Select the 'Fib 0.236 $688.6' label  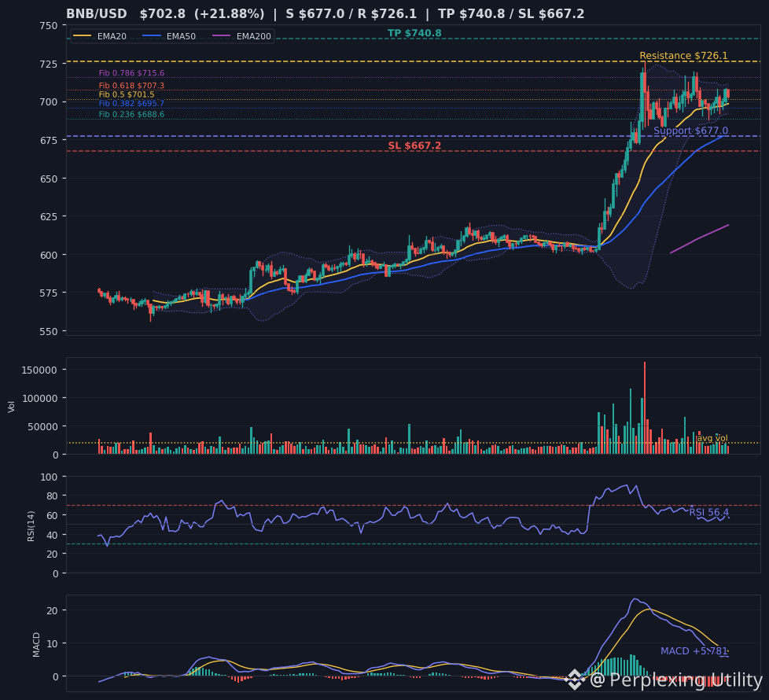[x=131, y=114]
